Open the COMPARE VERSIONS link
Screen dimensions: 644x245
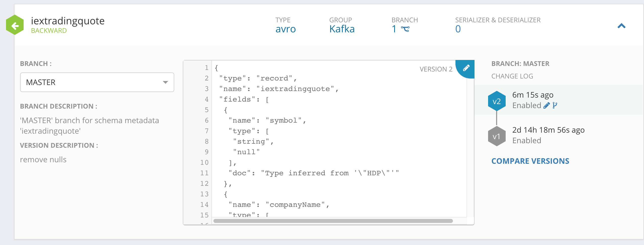pos(530,161)
